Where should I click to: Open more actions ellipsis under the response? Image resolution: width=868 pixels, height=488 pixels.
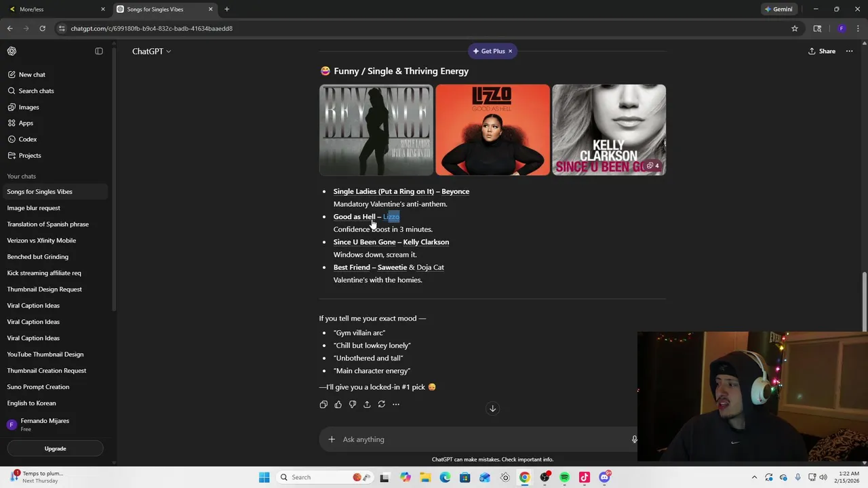(x=396, y=405)
